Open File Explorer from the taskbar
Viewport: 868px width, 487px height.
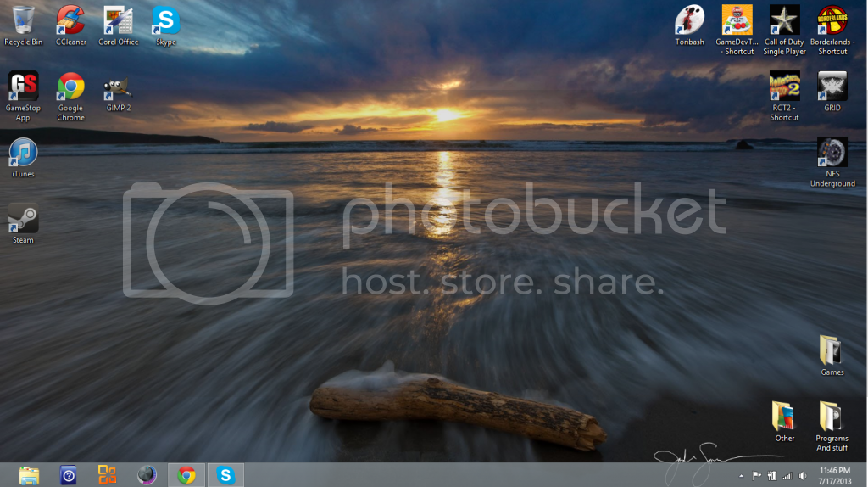29,475
